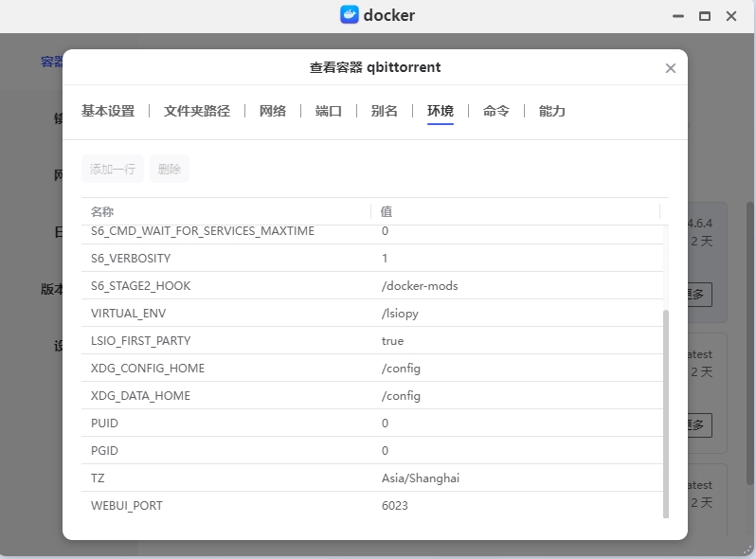Switch to the 端口 tab
This screenshot has height=559, width=756.
(329, 111)
